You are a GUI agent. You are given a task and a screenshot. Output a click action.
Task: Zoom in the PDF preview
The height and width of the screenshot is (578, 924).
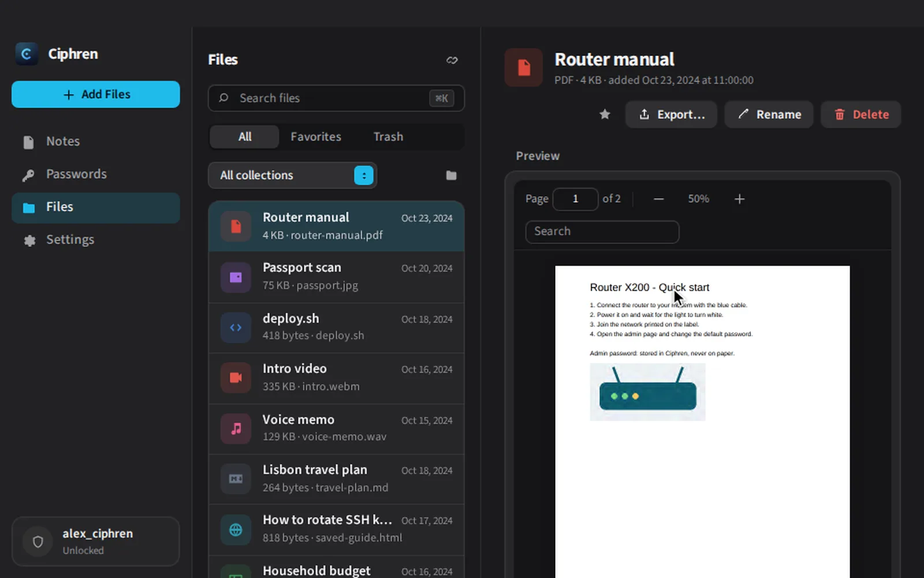(x=739, y=199)
